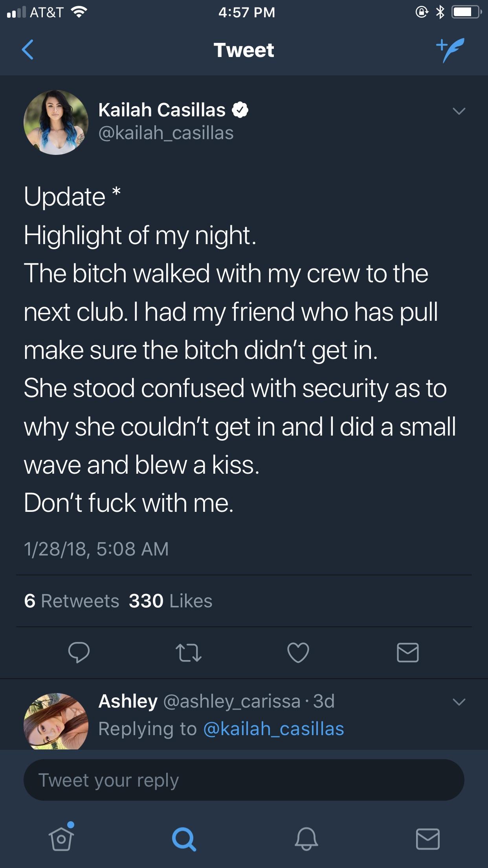
Task: Open the Messages tab in the bottom bar
Action: point(428,839)
